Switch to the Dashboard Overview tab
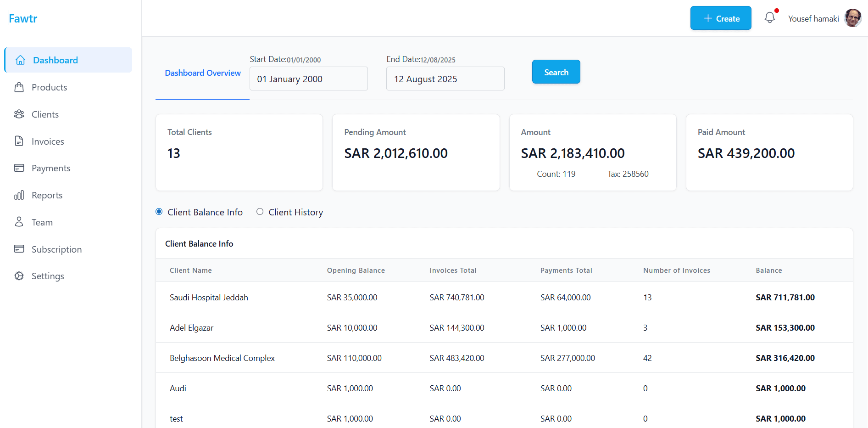 point(202,73)
